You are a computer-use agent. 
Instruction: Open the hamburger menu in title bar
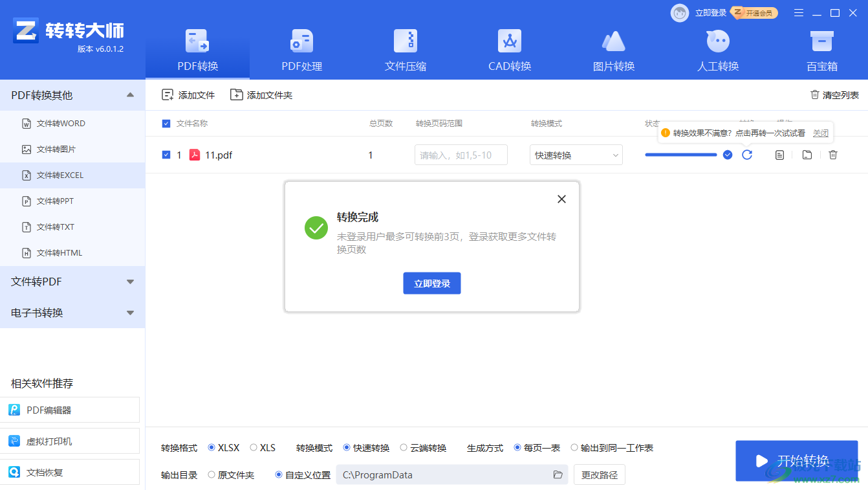click(799, 13)
